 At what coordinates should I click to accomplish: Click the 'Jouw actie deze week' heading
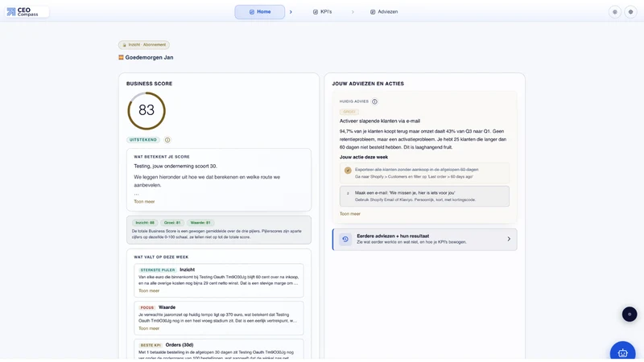pyautogui.click(x=364, y=157)
